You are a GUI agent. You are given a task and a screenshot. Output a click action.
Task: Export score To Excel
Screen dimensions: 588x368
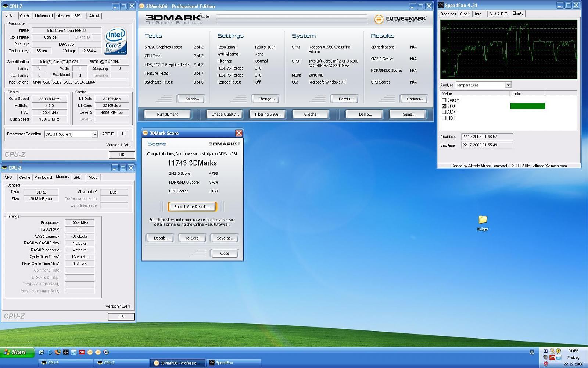pyautogui.click(x=192, y=238)
